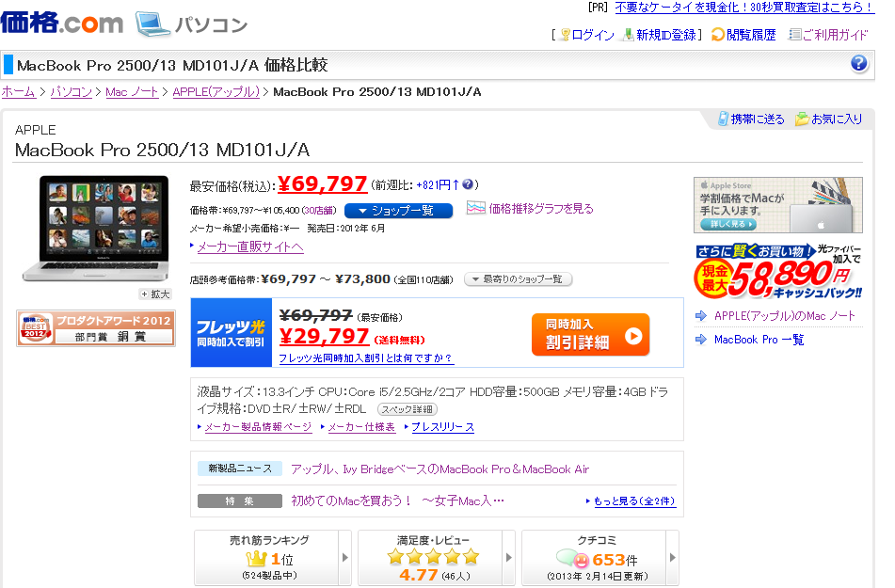Screen dimensions: 895x588
Task: Open メーカー製品情報ページ link
Action: [258, 427]
